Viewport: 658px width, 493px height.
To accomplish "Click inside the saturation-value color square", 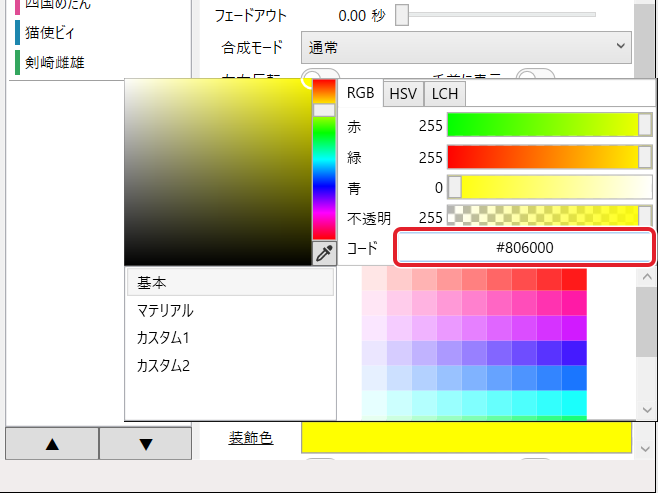I will click(218, 172).
